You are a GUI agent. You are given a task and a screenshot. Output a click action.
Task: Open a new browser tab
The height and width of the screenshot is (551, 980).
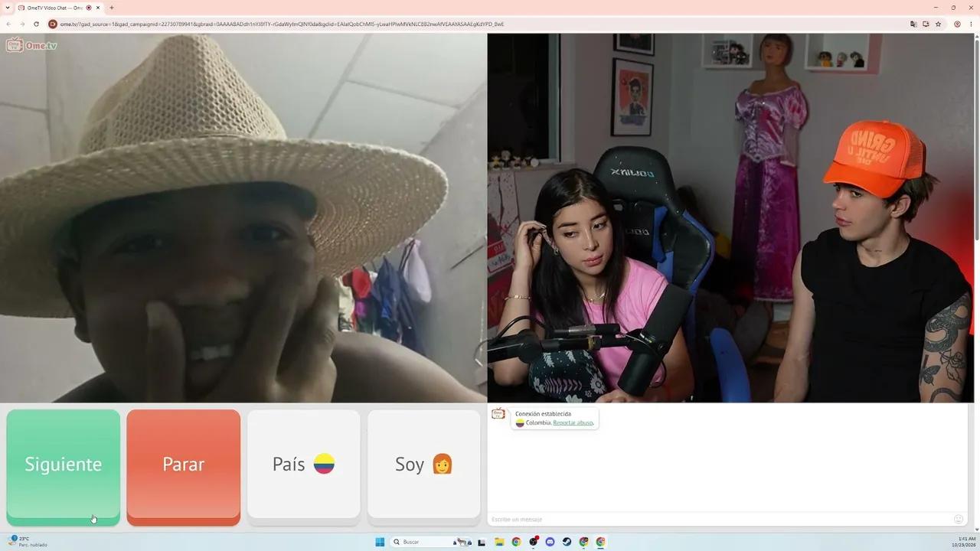pyautogui.click(x=112, y=8)
